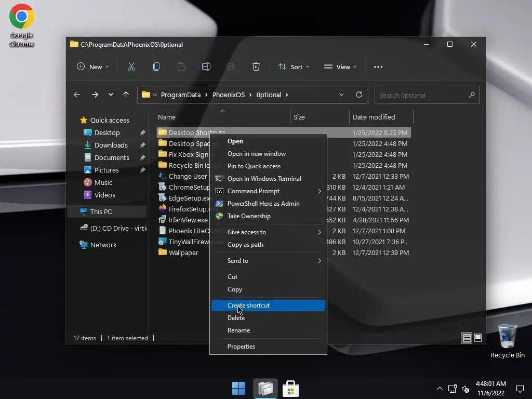
Task: Open the Sort dropdown menu
Action: click(294, 67)
